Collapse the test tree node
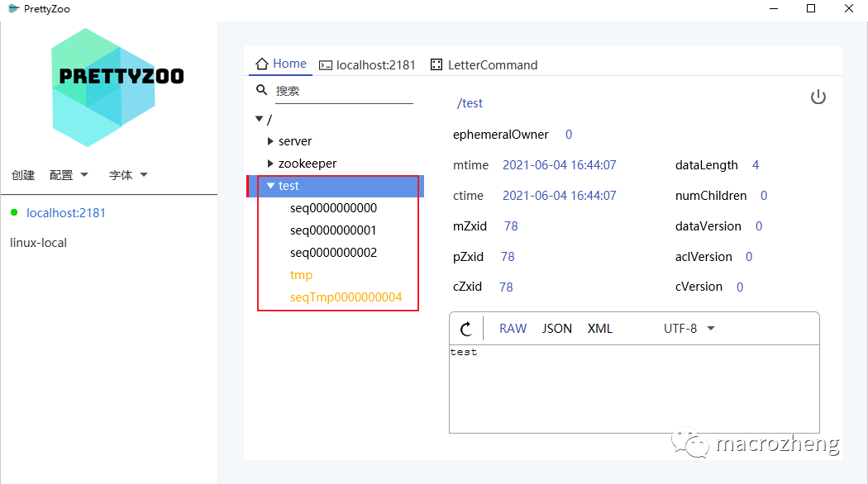The width and height of the screenshot is (868, 484). (x=270, y=186)
